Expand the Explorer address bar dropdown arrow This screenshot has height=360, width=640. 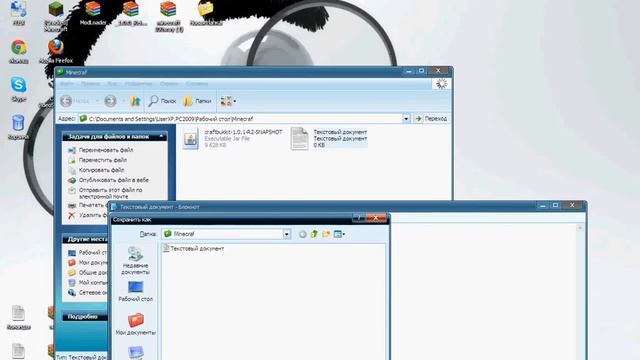(x=406, y=119)
